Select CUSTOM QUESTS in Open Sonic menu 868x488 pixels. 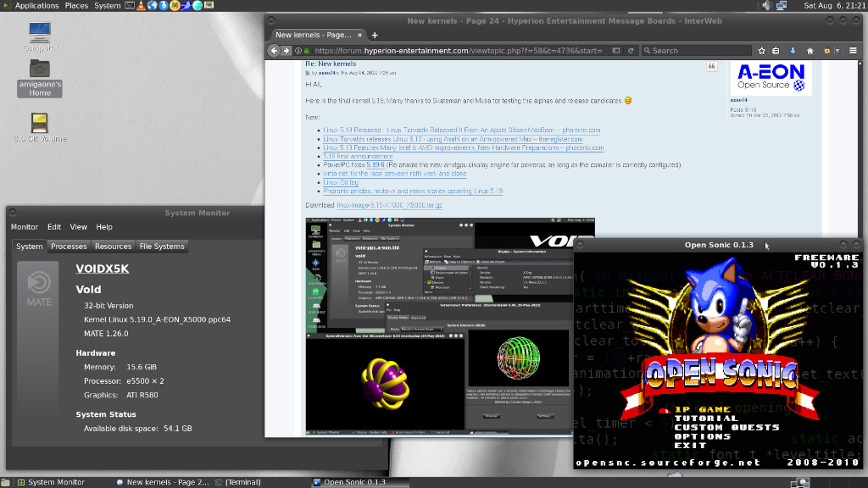click(x=726, y=427)
